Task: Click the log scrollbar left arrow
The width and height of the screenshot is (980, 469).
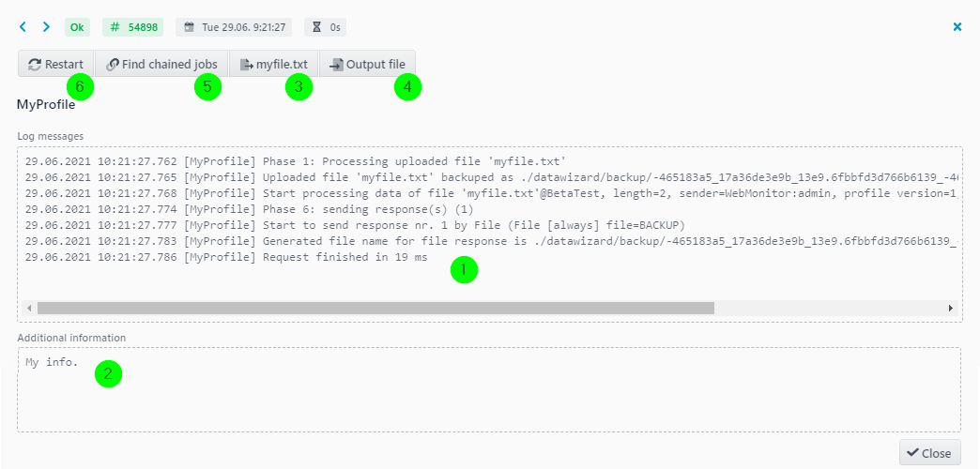Action: (29, 308)
